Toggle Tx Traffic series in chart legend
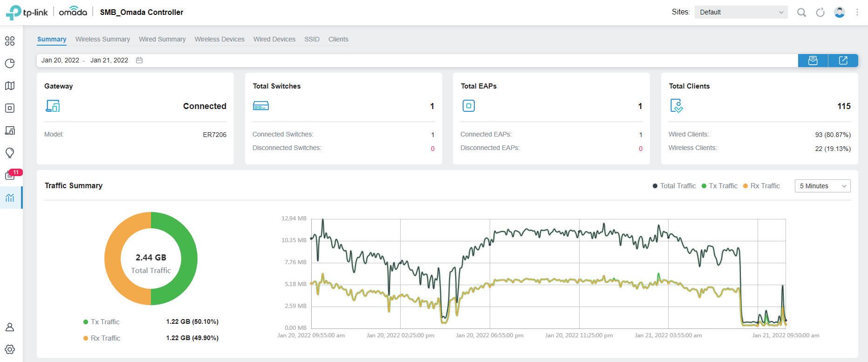 pos(719,186)
